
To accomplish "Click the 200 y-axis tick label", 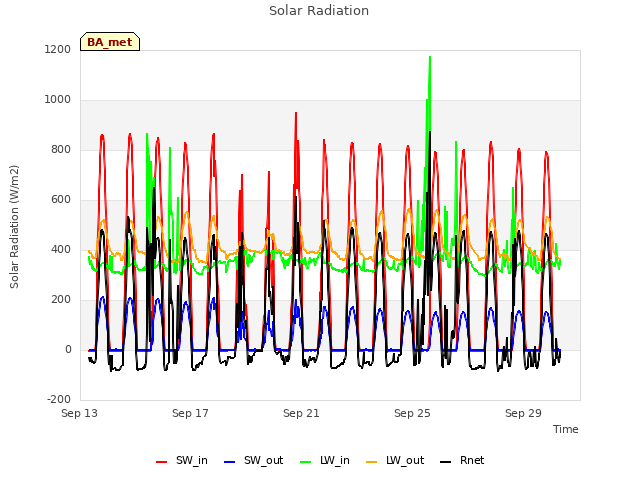I will point(61,300).
